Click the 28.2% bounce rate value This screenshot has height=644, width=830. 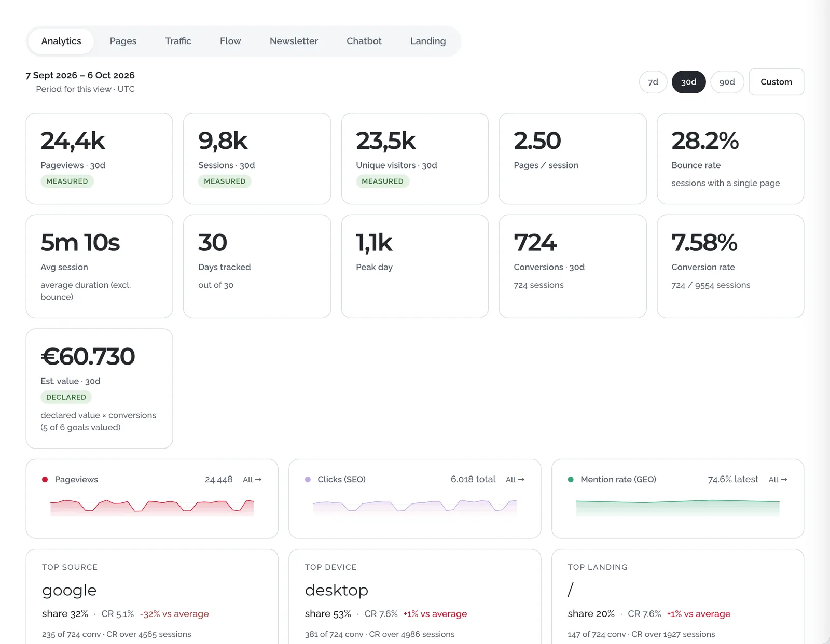point(705,141)
